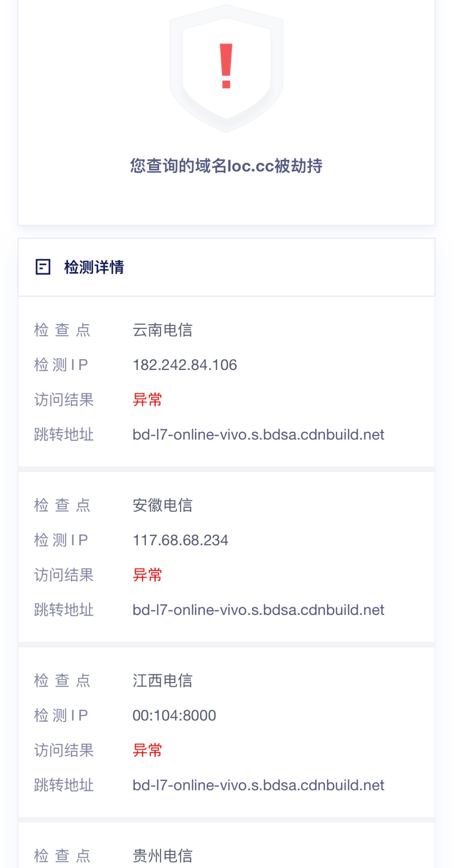Open the redirect address for 安徽电信
Screen dimensions: 453x868
coord(258,610)
